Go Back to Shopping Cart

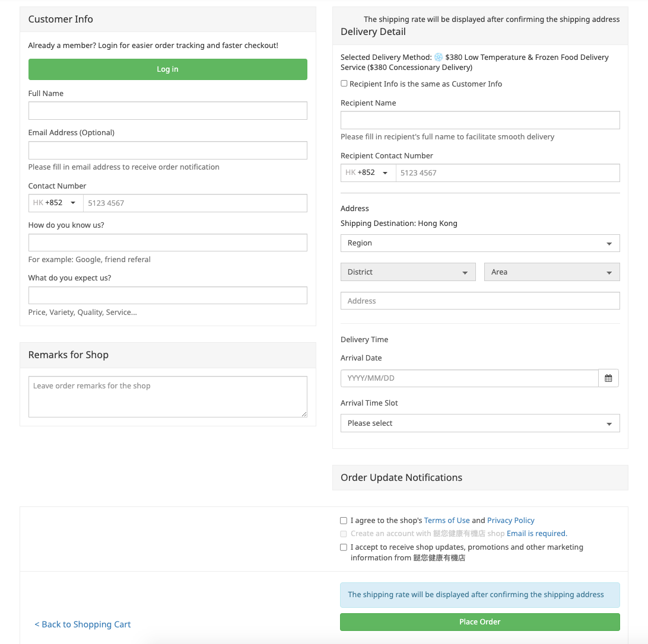[82, 624]
